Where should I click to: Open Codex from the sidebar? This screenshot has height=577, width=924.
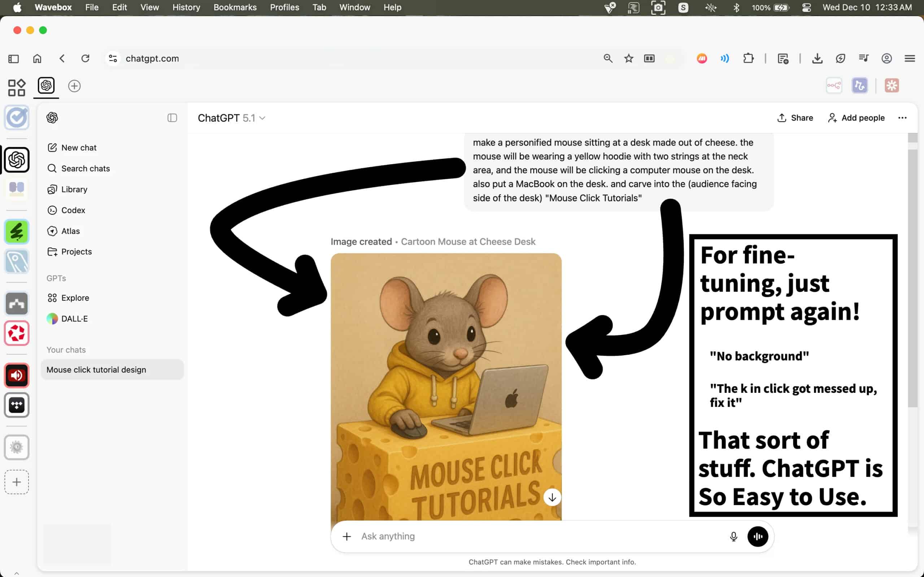[x=73, y=210]
